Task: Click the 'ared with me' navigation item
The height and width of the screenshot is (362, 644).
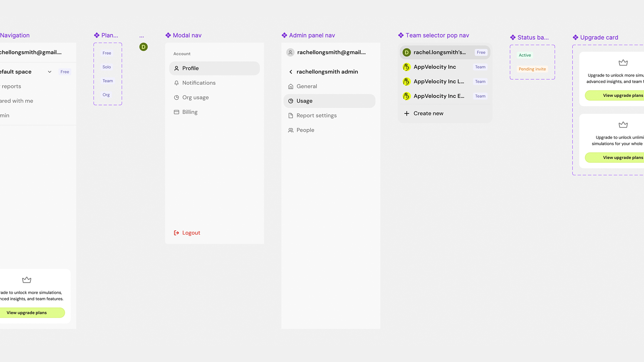Action: click(x=16, y=101)
